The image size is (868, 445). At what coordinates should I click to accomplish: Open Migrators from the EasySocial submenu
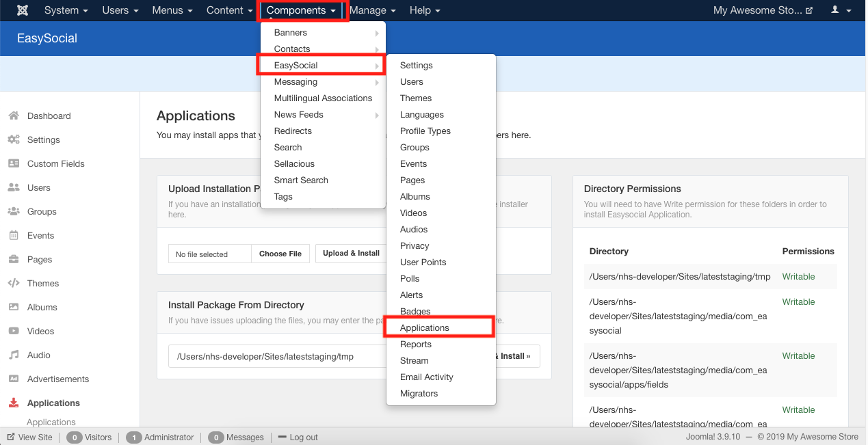(419, 393)
